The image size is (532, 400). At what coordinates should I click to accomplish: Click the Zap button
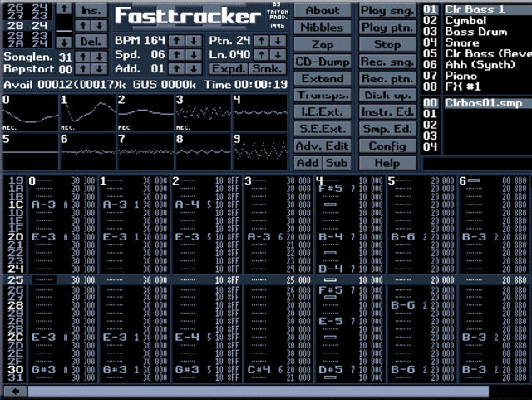pos(323,44)
